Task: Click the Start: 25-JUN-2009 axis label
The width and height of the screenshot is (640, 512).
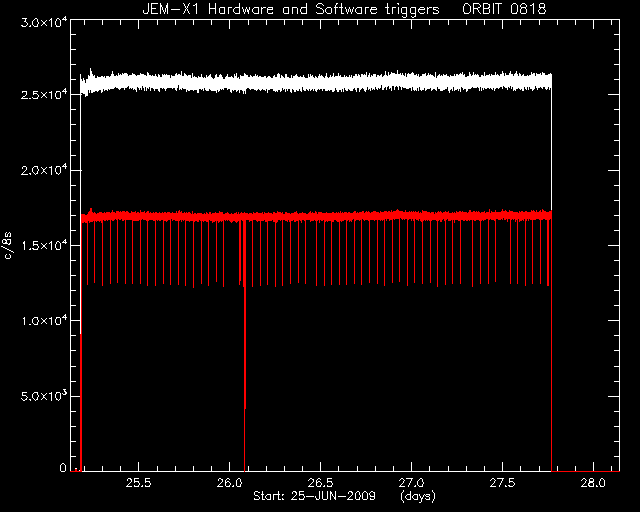Action: [314, 496]
